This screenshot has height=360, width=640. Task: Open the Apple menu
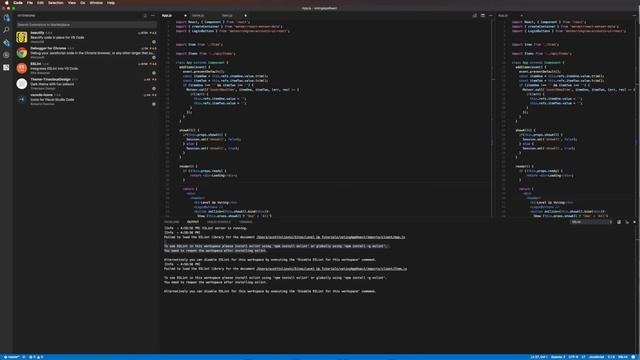pyautogui.click(x=7, y=2)
